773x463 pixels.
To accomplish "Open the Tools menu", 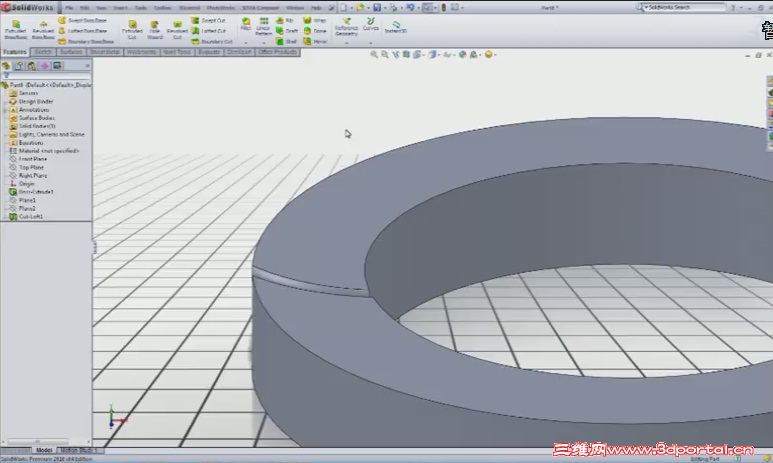I will click(x=141, y=8).
